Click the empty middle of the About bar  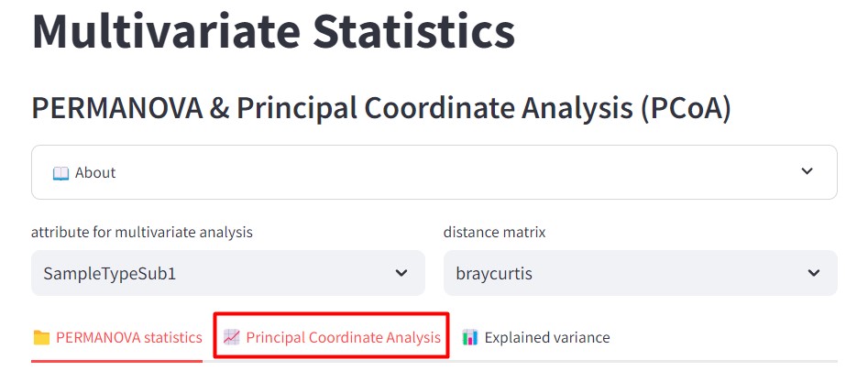point(440,172)
